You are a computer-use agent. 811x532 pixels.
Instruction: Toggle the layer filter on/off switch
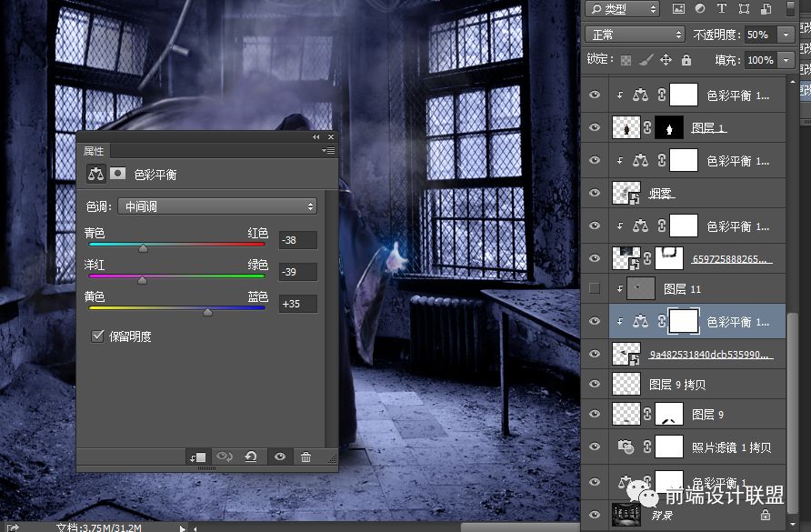point(790,8)
